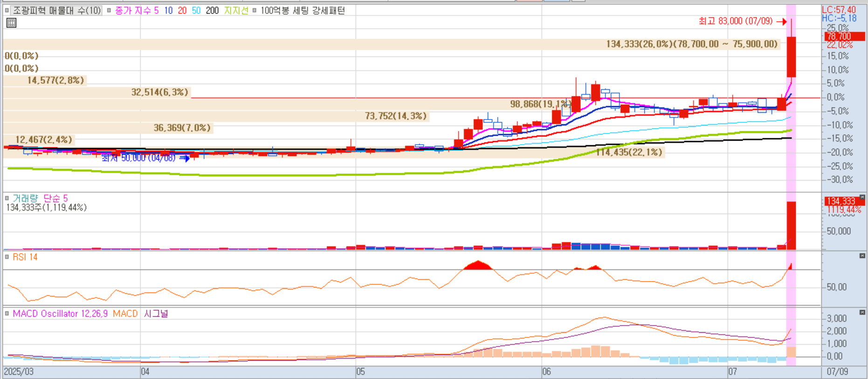Click the 3,000 MACD axis label
The width and height of the screenshot is (868, 379).
(x=836, y=318)
